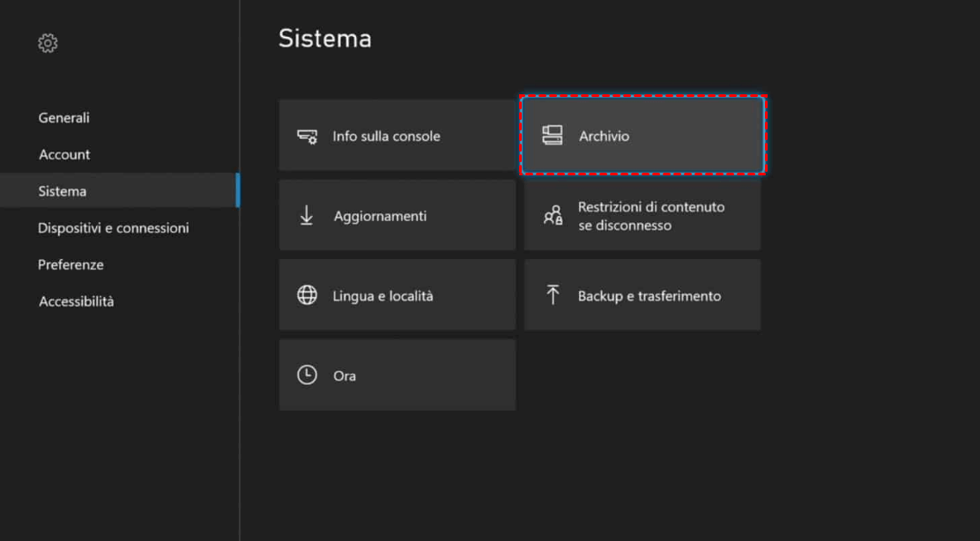980x541 pixels.
Task: Go to Dispositivi e connessioni
Action: tap(114, 228)
